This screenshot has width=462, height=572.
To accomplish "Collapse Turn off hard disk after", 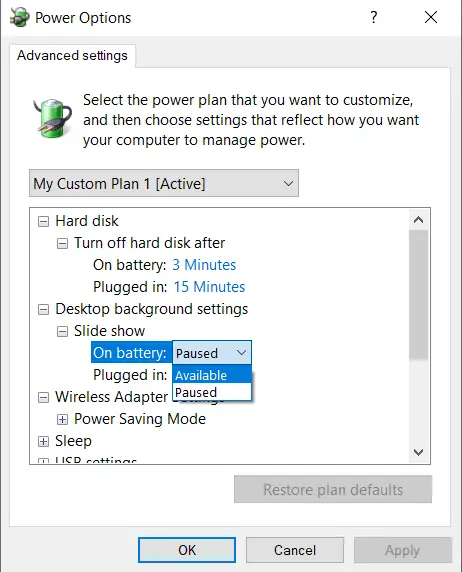I will (62, 243).
